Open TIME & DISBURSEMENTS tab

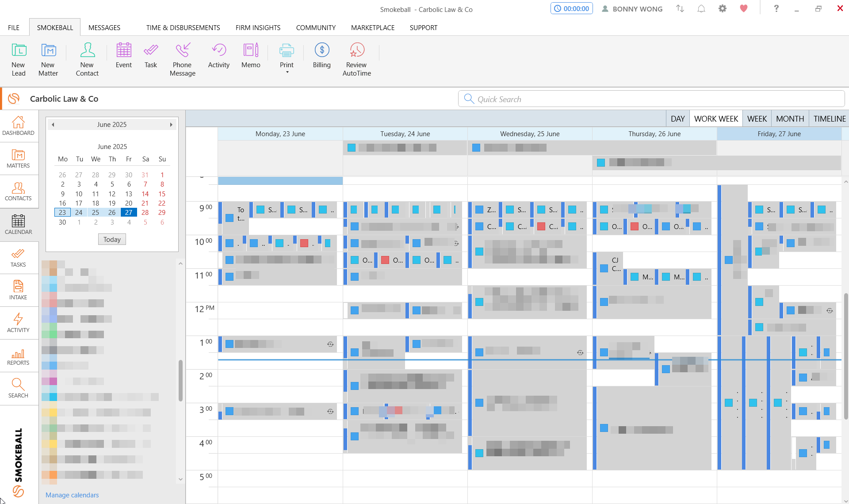pyautogui.click(x=183, y=27)
